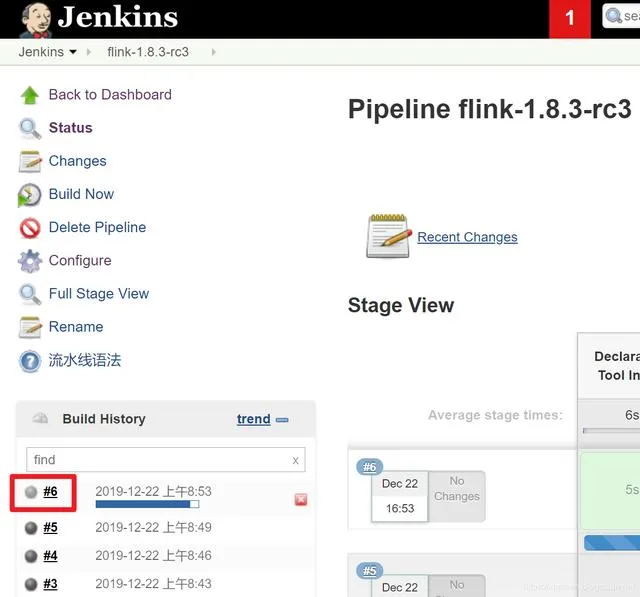This screenshot has height=597, width=640.
Task: Open the Jenkins home title link
Action: click(x=118, y=17)
